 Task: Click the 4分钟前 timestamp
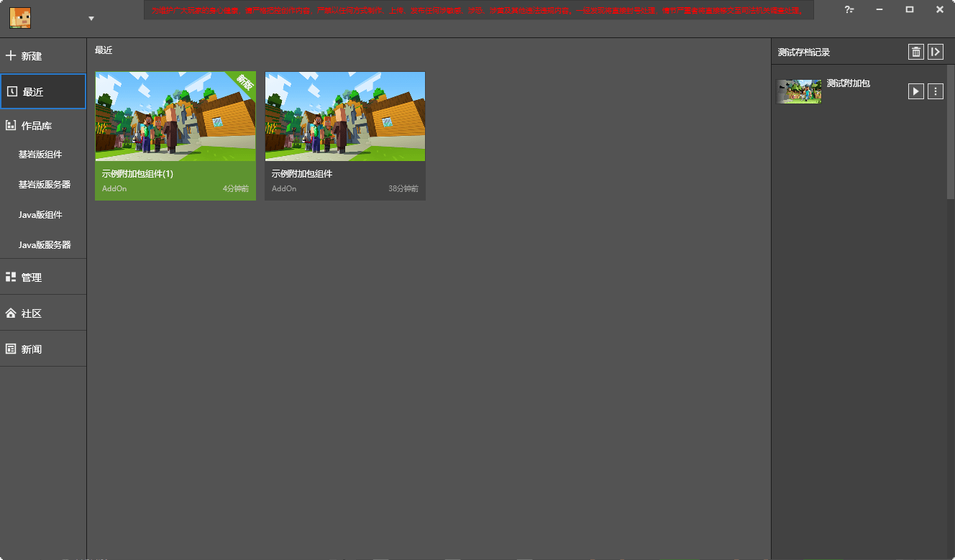click(x=236, y=188)
